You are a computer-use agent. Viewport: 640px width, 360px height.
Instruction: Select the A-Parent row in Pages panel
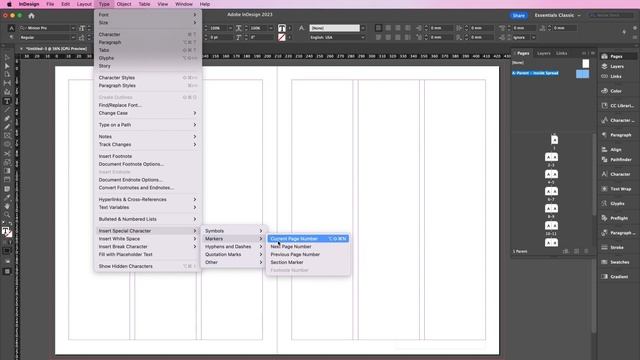pyautogui.click(x=551, y=73)
